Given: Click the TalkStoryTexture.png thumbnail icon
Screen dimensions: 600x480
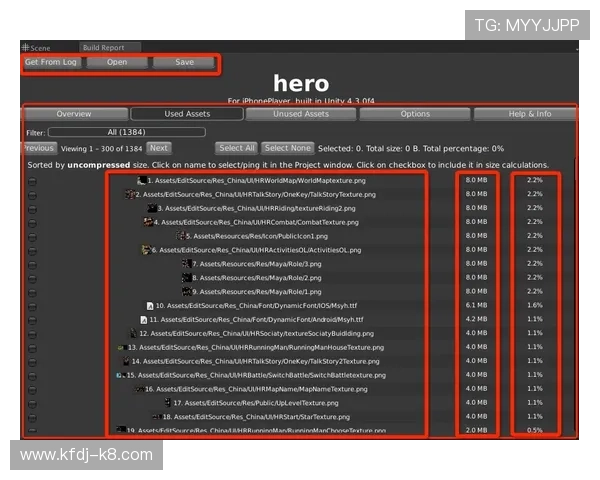Looking at the screenshot, I should (128, 194).
